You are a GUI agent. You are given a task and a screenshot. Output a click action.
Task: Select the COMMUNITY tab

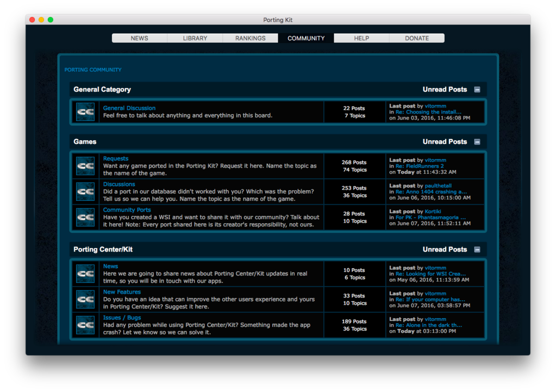point(306,38)
